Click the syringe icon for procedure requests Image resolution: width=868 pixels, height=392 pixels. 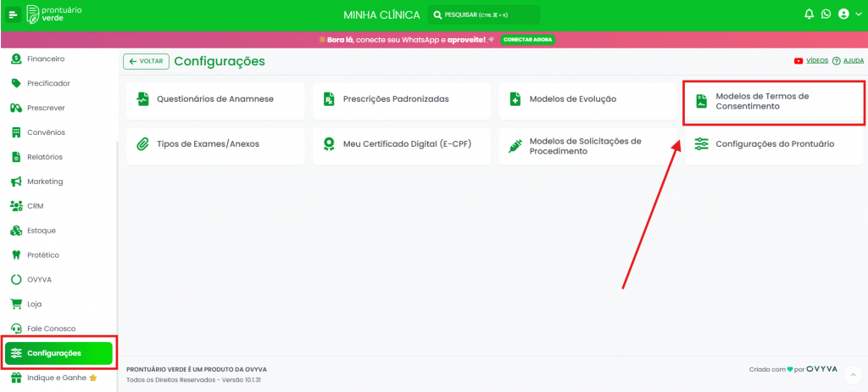click(515, 146)
